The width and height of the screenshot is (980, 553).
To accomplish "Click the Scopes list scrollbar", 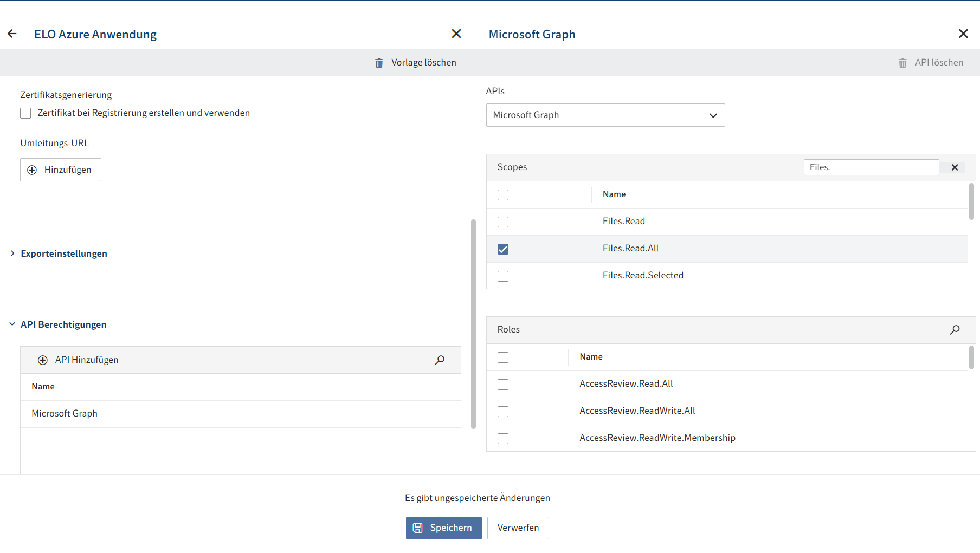I will pyautogui.click(x=971, y=201).
